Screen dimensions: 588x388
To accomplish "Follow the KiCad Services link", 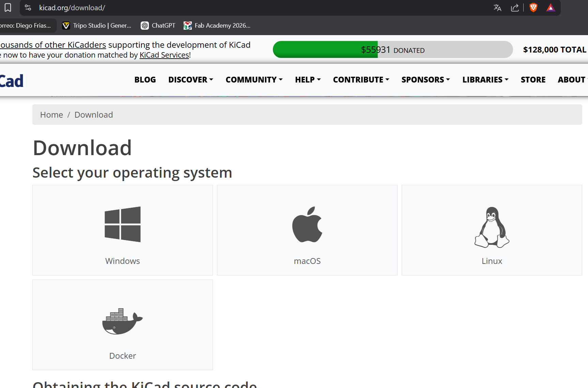I will (164, 55).
